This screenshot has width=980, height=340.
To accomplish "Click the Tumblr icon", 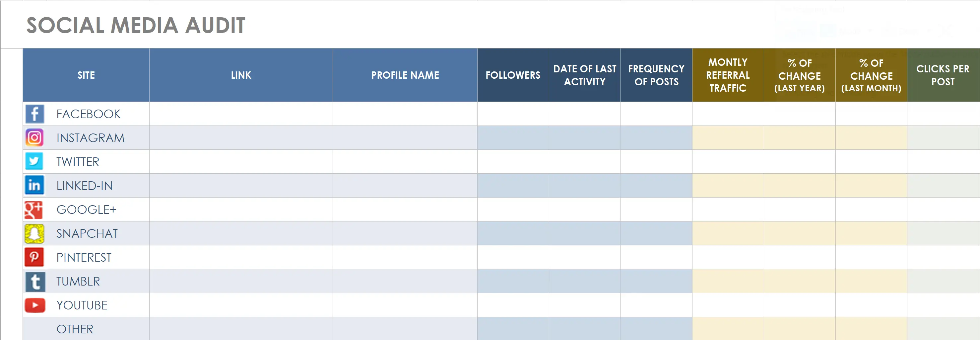I will point(34,281).
